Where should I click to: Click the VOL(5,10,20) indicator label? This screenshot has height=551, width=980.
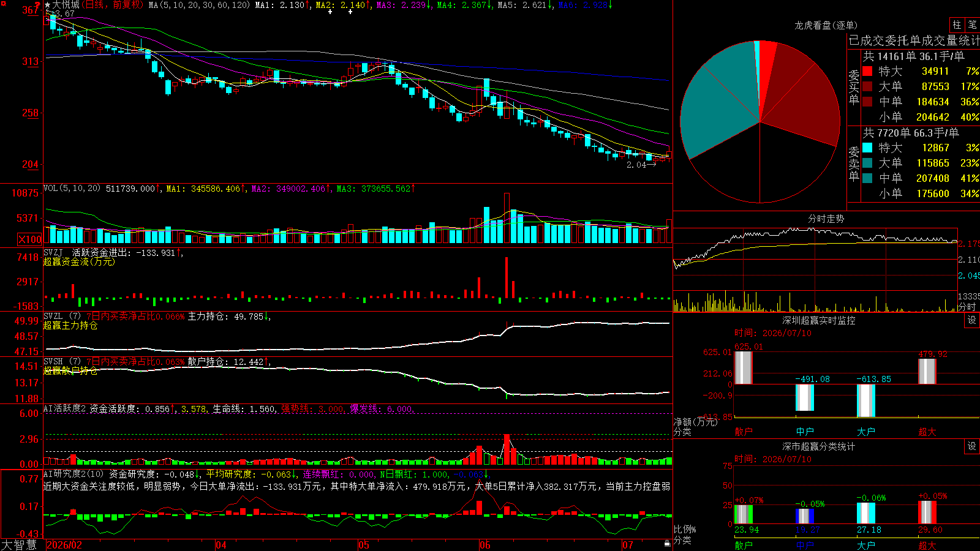coord(72,189)
